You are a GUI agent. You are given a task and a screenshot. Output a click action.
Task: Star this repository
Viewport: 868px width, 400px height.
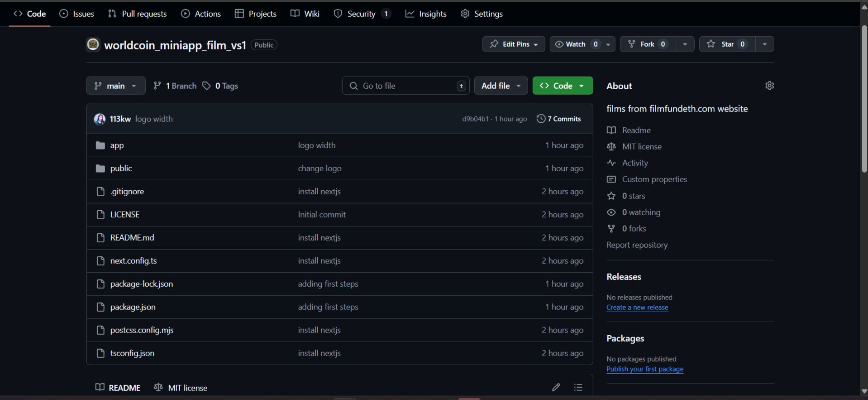(x=727, y=44)
